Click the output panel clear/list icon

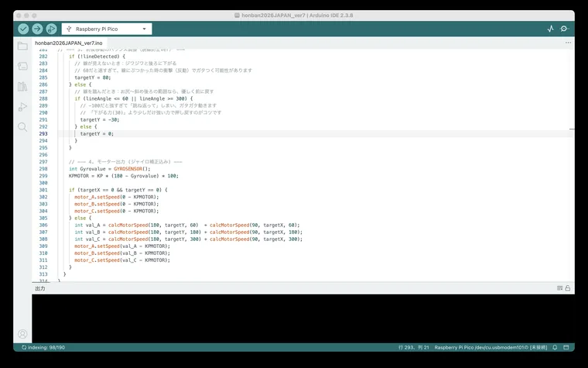[x=559, y=288]
